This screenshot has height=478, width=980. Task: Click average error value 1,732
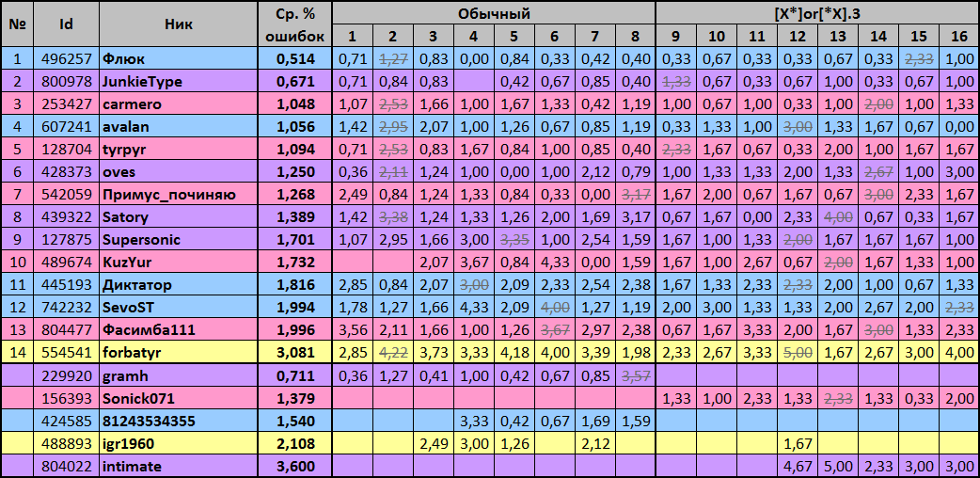pos(295,263)
